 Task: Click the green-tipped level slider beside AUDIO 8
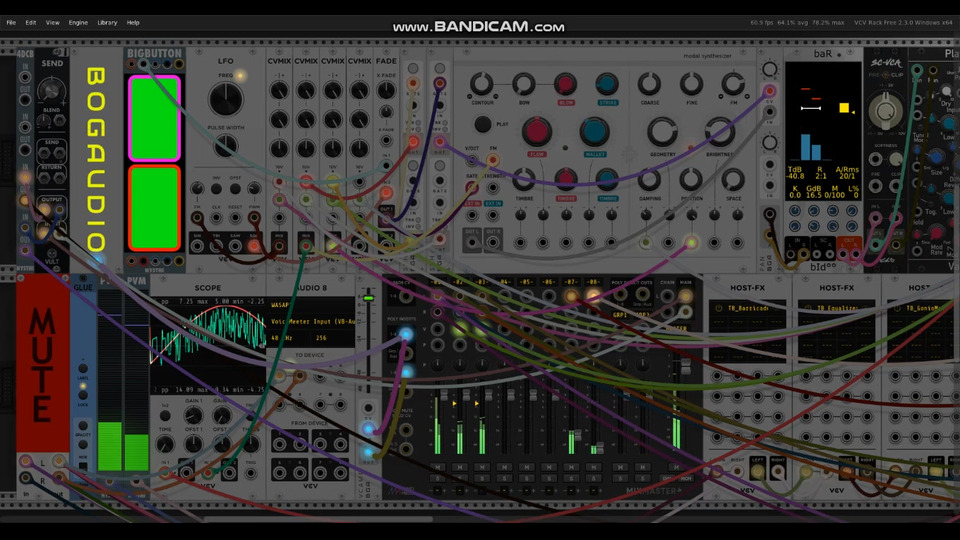click(368, 298)
